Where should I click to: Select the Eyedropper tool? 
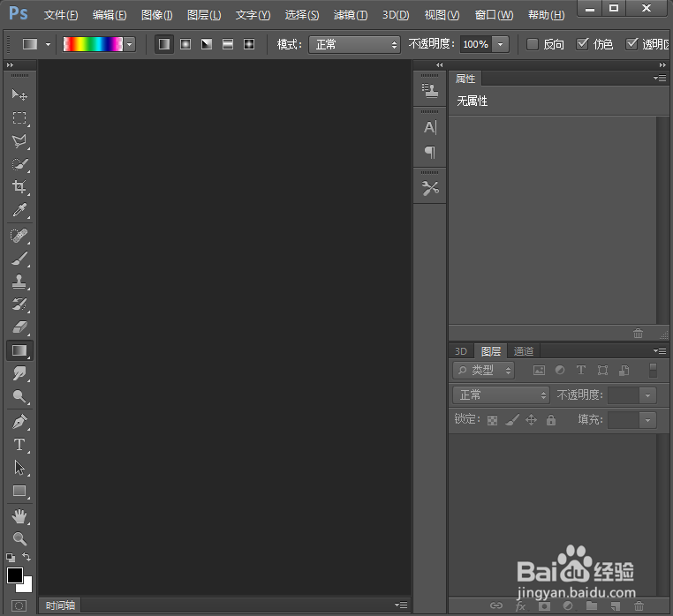(x=19, y=210)
